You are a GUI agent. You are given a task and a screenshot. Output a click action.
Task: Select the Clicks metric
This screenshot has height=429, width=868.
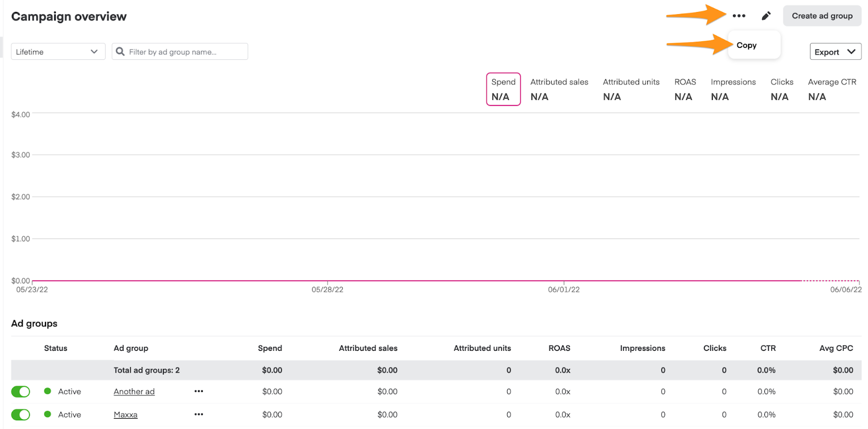click(782, 89)
